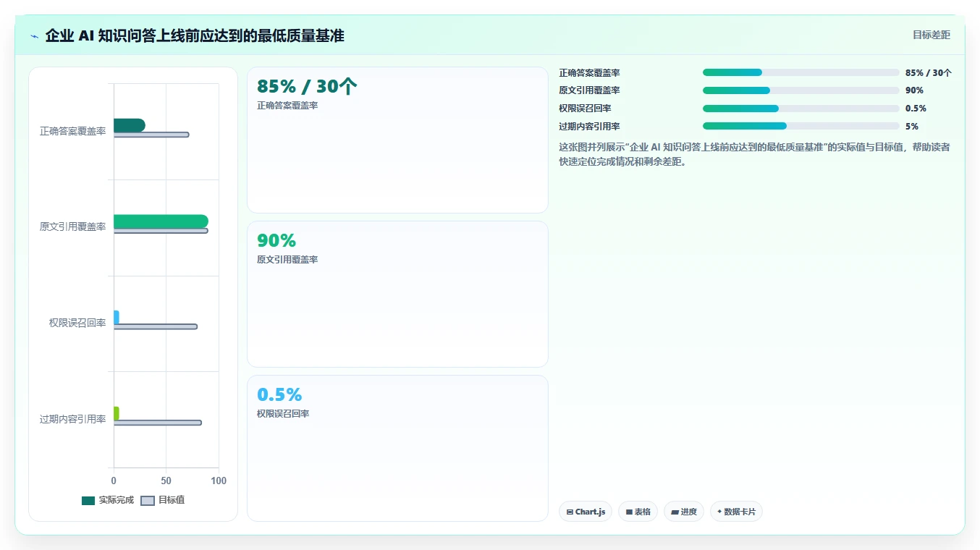Click the 过期内容引用率 progress bar

tap(801, 126)
